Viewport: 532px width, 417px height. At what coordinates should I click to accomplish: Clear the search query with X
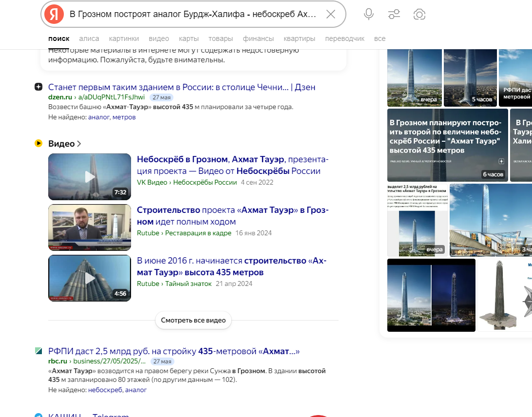click(330, 14)
